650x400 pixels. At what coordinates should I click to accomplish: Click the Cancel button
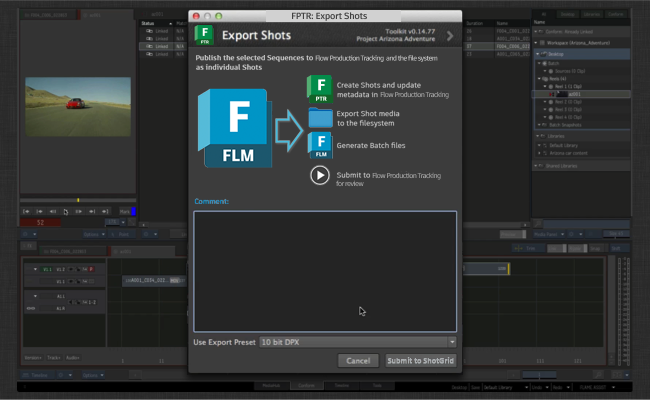tap(358, 361)
